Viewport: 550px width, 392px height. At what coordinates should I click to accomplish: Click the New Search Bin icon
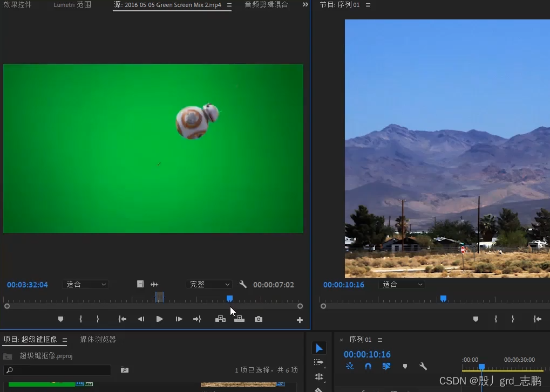(125, 370)
